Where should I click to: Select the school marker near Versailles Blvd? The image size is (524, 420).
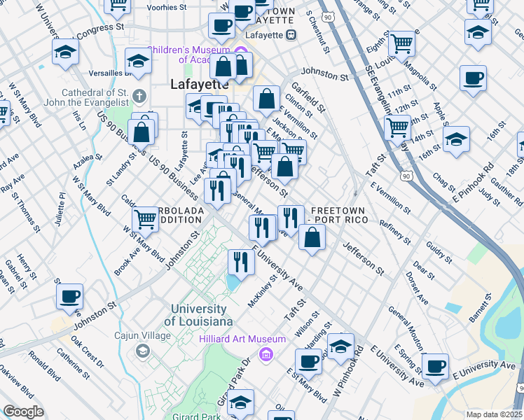point(138,62)
